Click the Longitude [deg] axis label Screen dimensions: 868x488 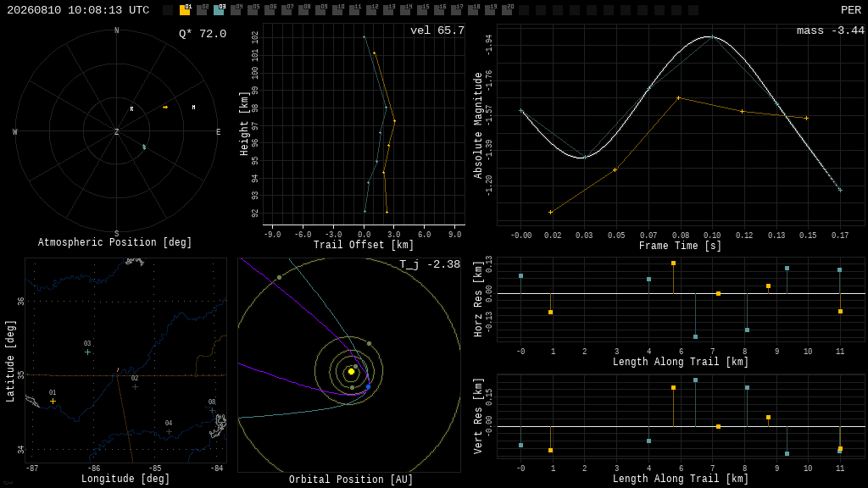click(x=125, y=479)
